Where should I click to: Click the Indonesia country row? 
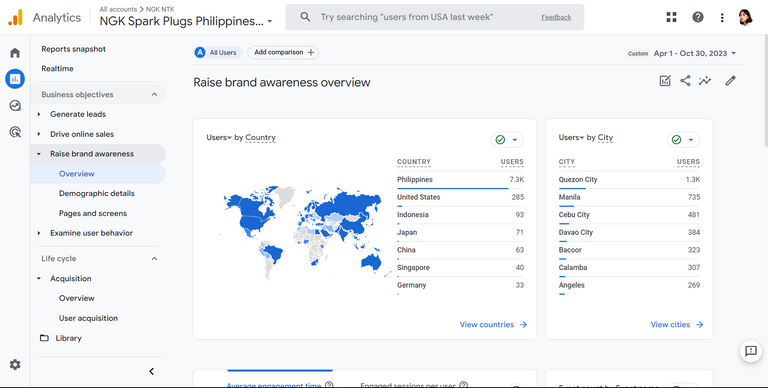point(460,215)
